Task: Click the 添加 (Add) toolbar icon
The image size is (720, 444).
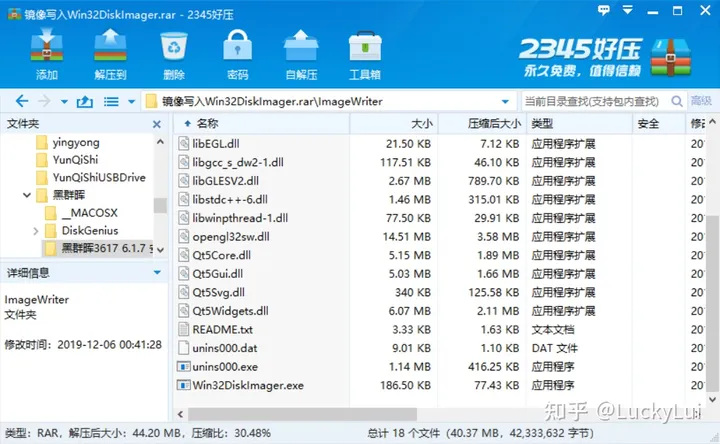Action: coord(46,45)
